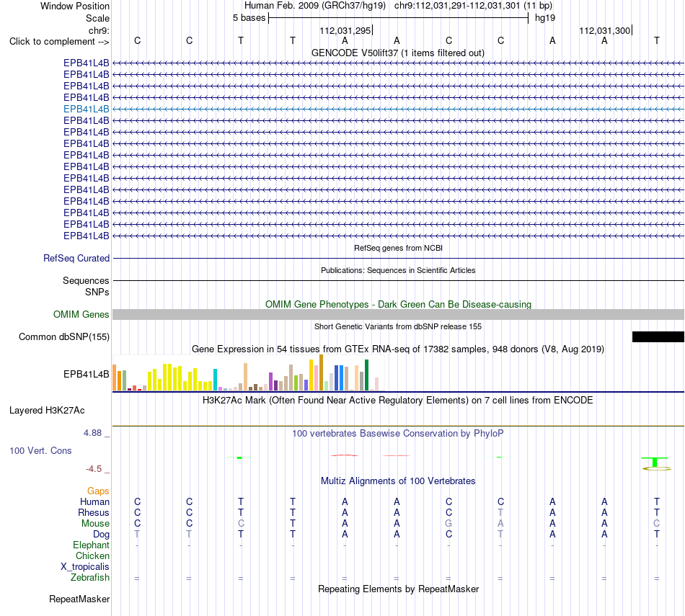Click the dark green GTEx expression bar
This screenshot has height=616, width=685.
[x=366, y=375]
